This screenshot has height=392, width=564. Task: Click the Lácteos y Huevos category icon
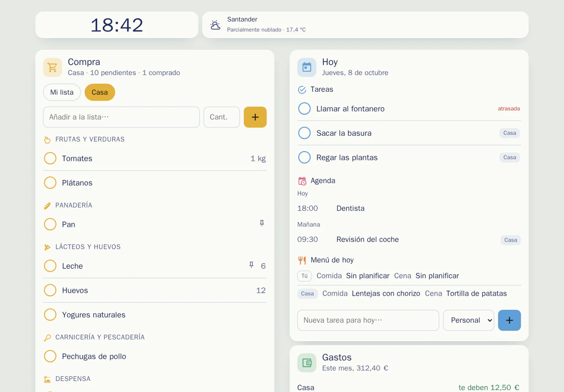click(x=47, y=247)
